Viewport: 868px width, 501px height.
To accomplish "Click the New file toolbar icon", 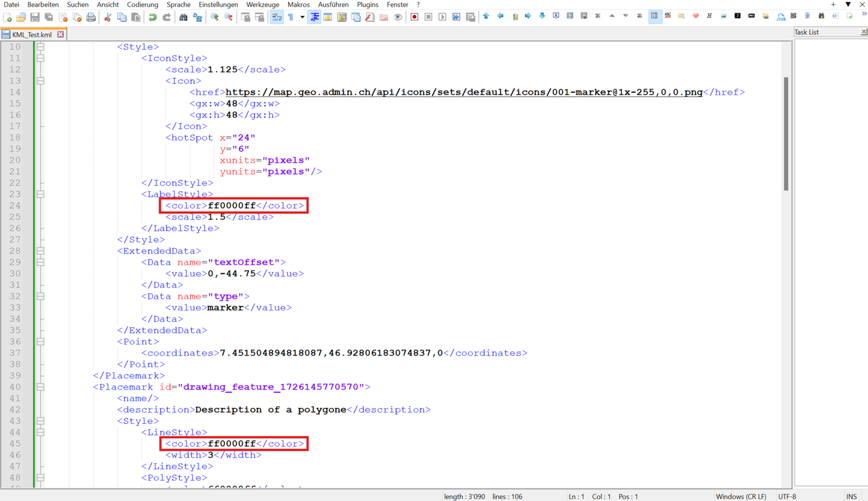I will (8, 17).
